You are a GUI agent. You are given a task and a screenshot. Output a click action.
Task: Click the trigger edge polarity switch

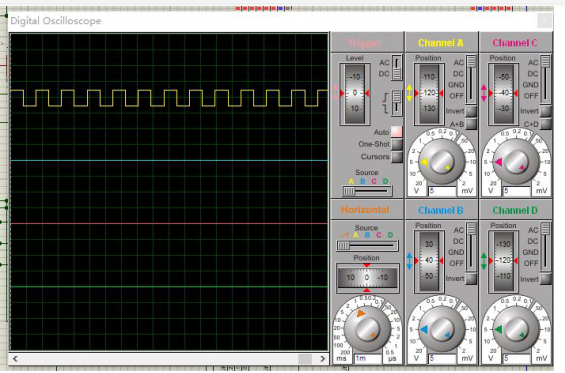397,103
